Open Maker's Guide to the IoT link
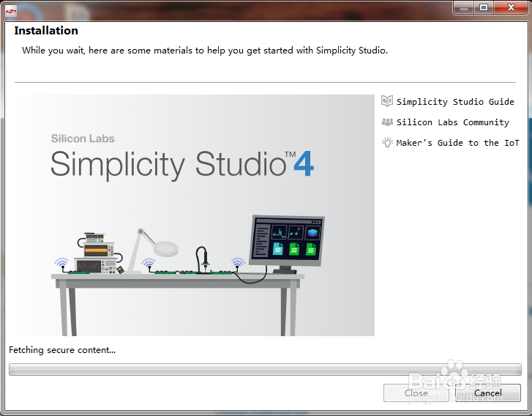The height and width of the screenshot is (416, 532). (457, 143)
